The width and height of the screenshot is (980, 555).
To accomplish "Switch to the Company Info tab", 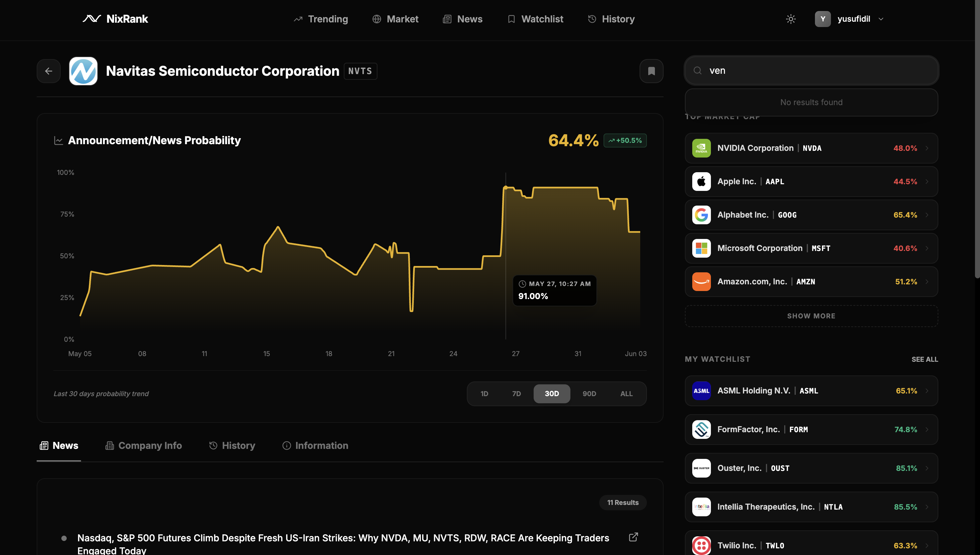I will [x=143, y=446].
